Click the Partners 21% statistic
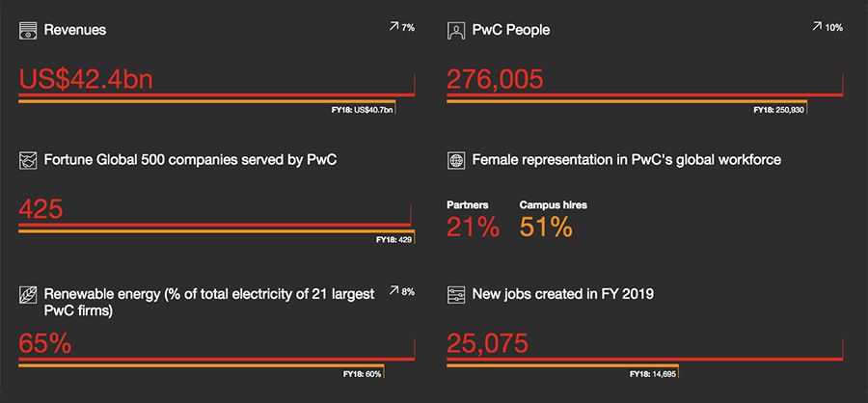Screen dimensions: 868x403 pos(473,220)
